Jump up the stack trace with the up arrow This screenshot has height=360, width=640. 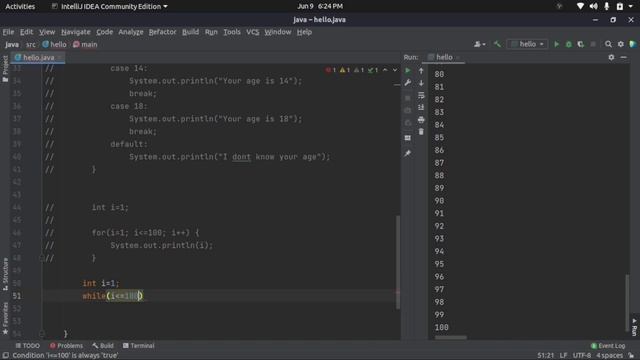pyautogui.click(x=421, y=71)
